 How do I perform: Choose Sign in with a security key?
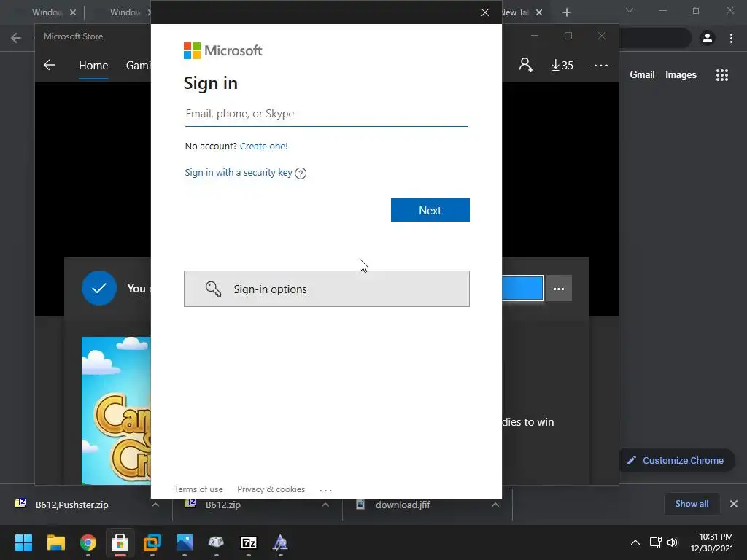pos(239,172)
